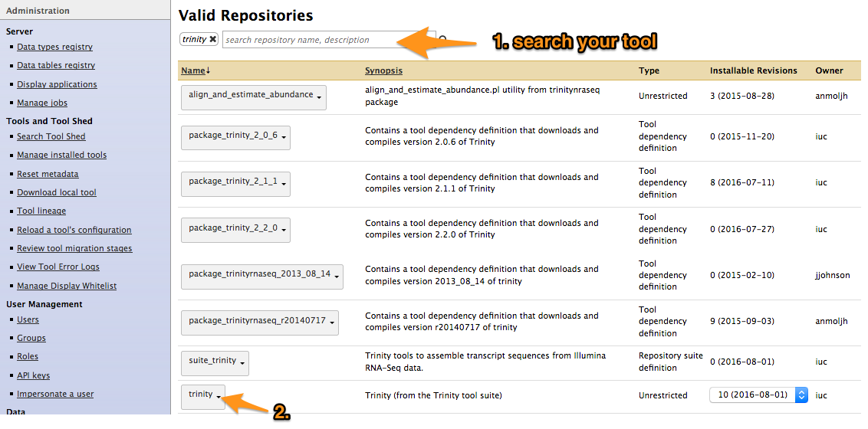Open Impersonate a user
This screenshot has height=429, width=868.
(55, 395)
